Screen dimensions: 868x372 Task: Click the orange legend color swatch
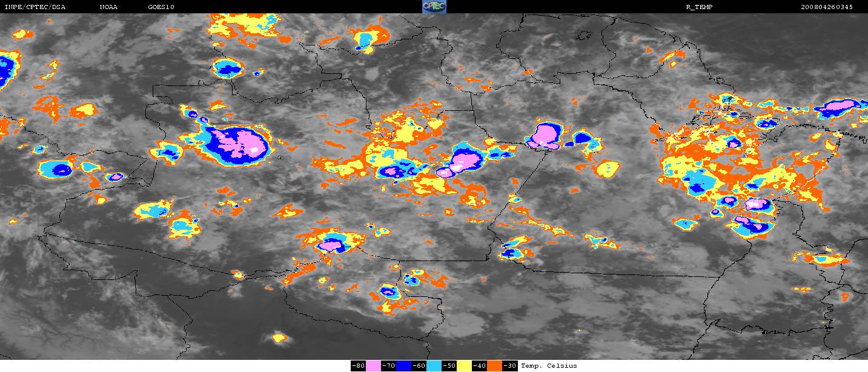click(x=495, y=366)
